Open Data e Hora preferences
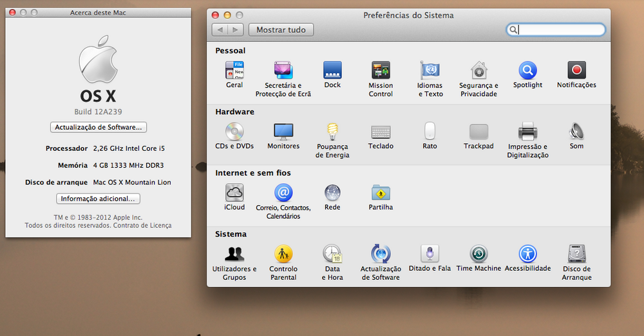Image resolution: width=644 pixels, height=336 pixels. (x=332, y=262)
